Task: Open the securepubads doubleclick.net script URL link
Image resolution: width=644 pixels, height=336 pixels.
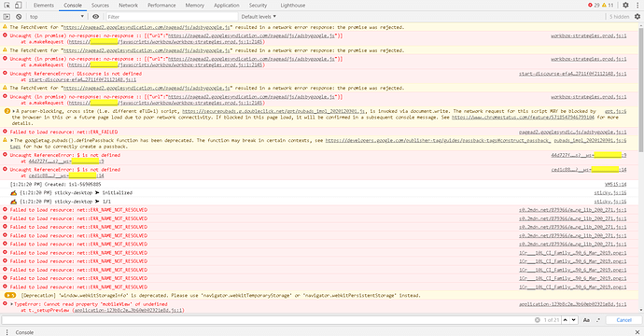Action: click(273, 111)
